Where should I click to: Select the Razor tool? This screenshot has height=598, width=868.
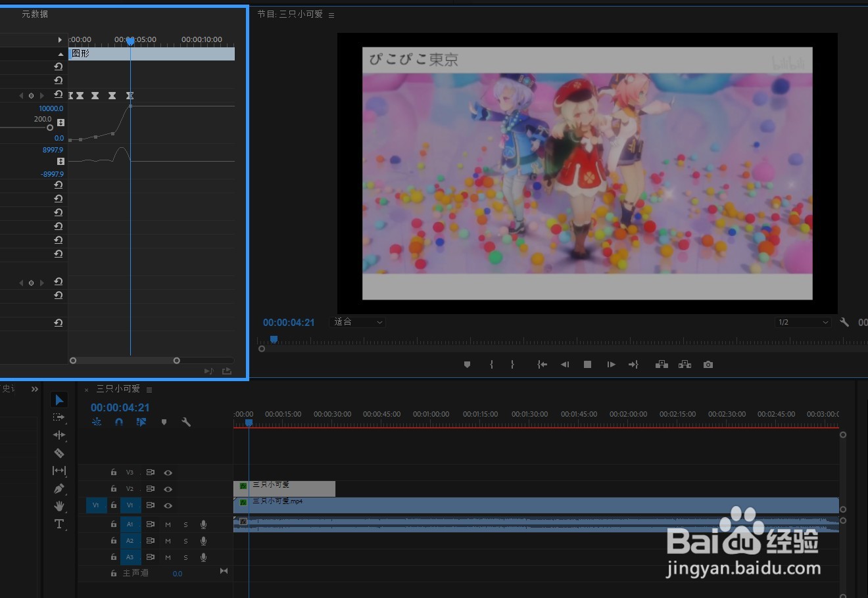pyautogui.click(x=59, y=453)
